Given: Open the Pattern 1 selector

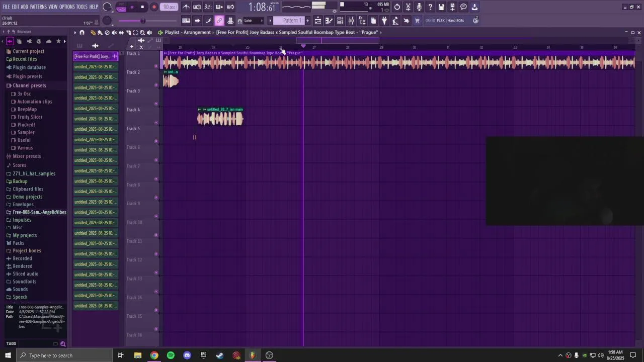Looking at the screenshot, I should click(289, 21).
